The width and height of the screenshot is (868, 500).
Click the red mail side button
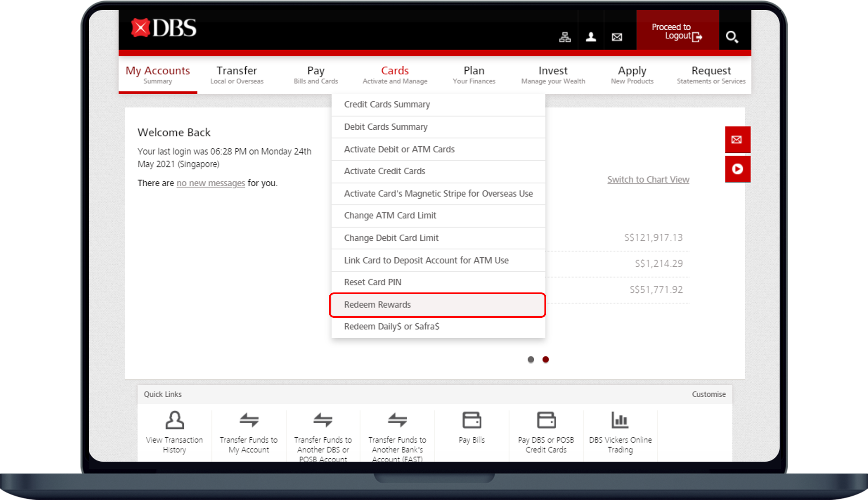pyautogui.click(x=737, y=140)
